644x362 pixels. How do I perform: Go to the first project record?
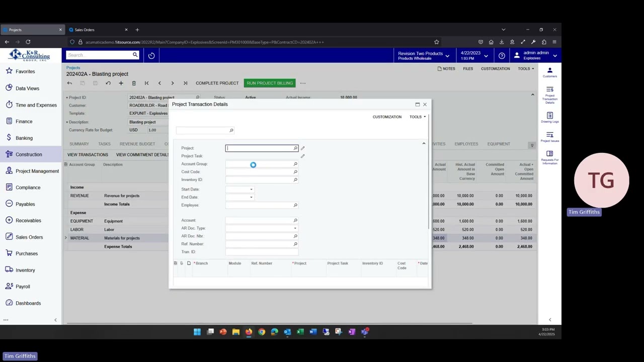[146, 83]
